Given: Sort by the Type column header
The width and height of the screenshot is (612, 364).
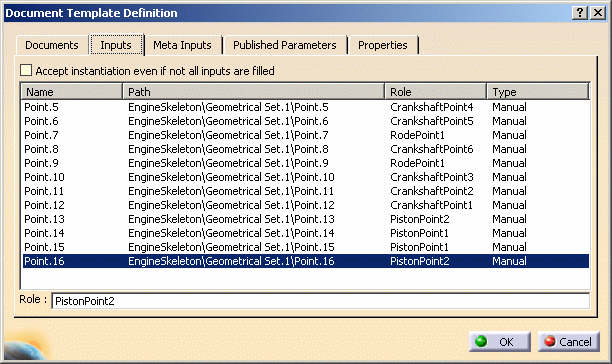Looking at the screenshot, I should point(538,92).
